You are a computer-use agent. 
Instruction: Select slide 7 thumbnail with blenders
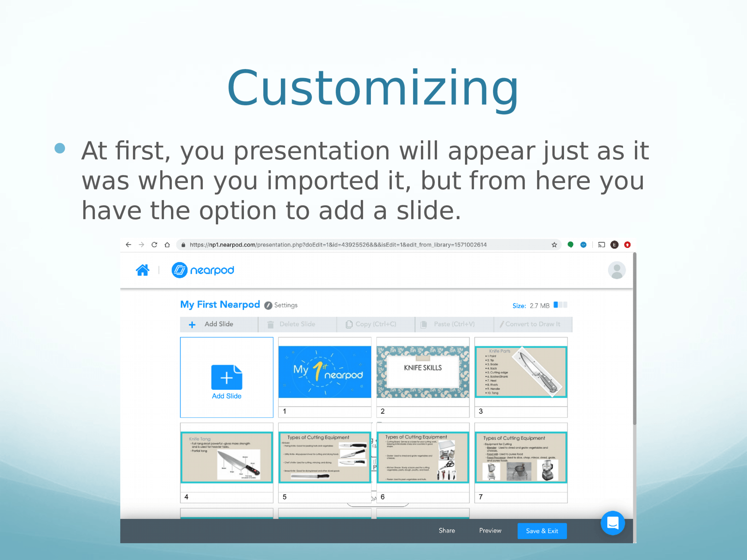[521, 463]
